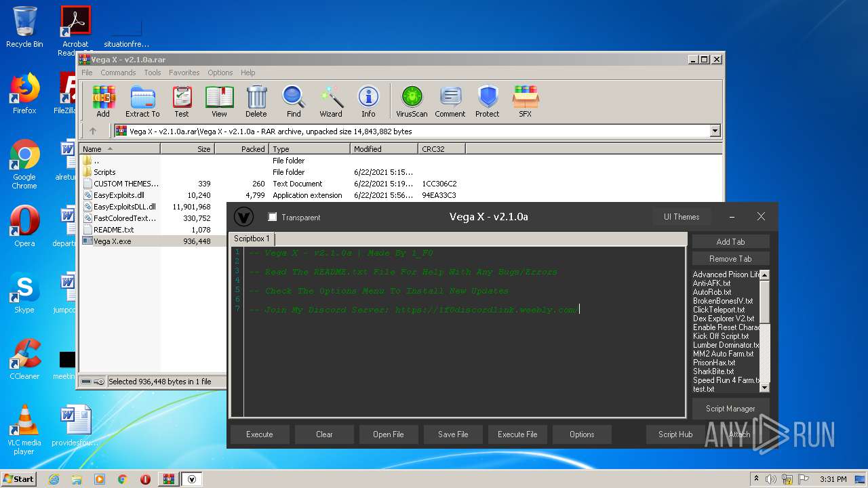Open the WinRAR File menu
The width and height of the screenshot is (868, 488).
[x=87, y=73]
